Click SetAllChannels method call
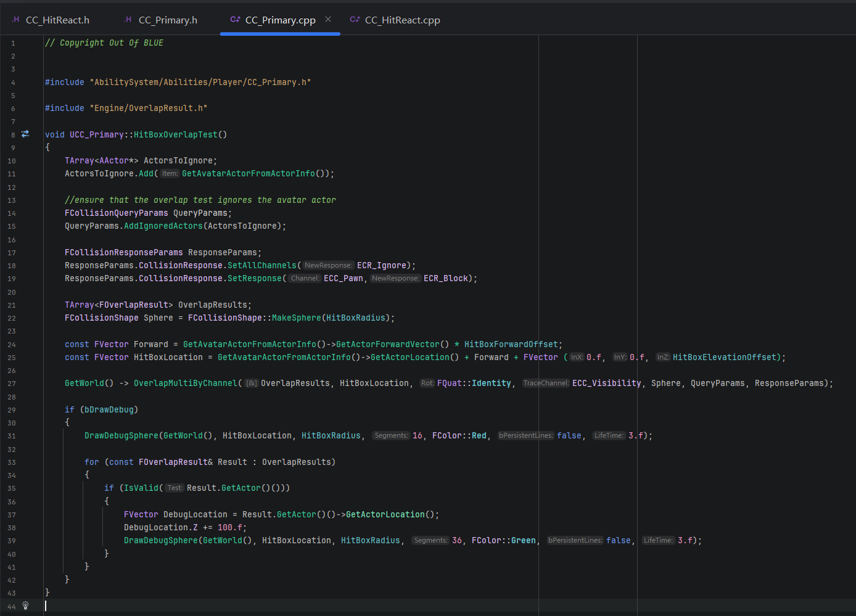 point(262,265)
